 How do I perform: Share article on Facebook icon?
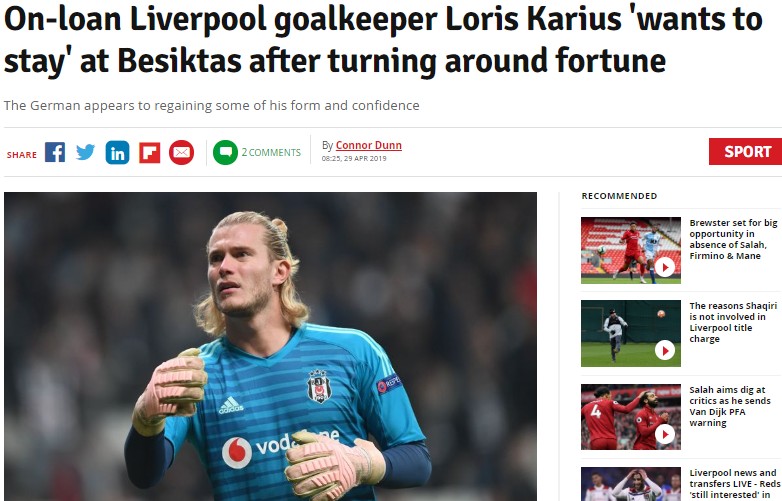pyautogui.click(x=55, y=152)
